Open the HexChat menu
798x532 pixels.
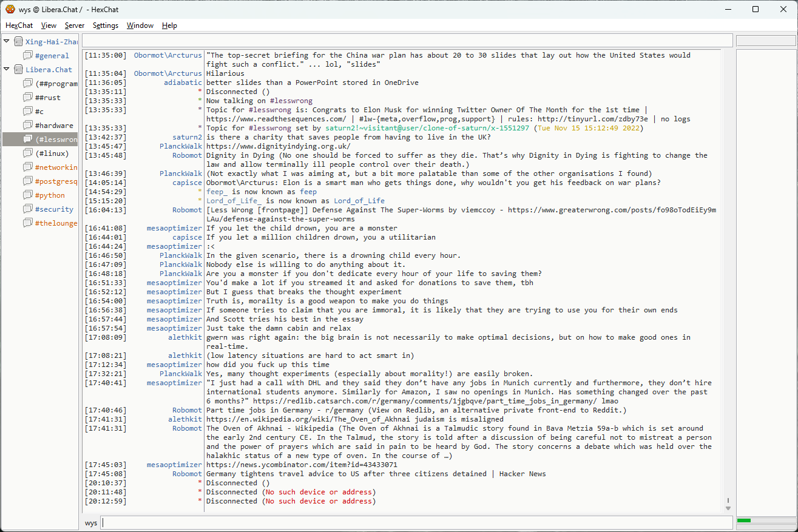[x=19, y=25]
